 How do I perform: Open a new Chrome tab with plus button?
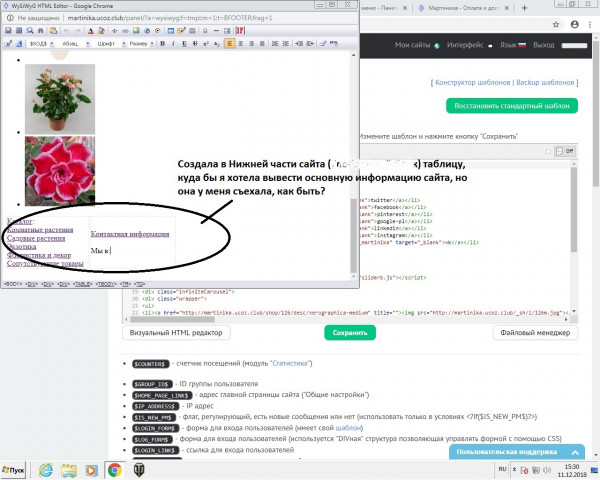tap(524, 8)
